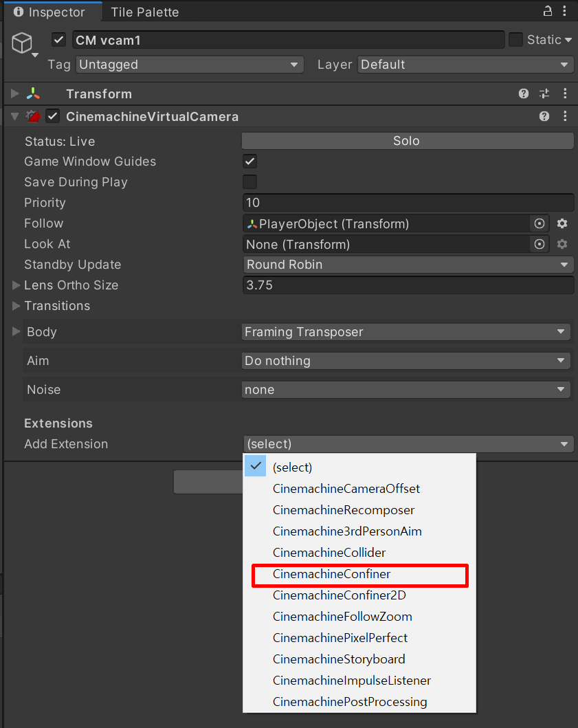Switch to the Tile Palette tab
Image resolution: width=578 pixels, height=728 pixels.
145,12
